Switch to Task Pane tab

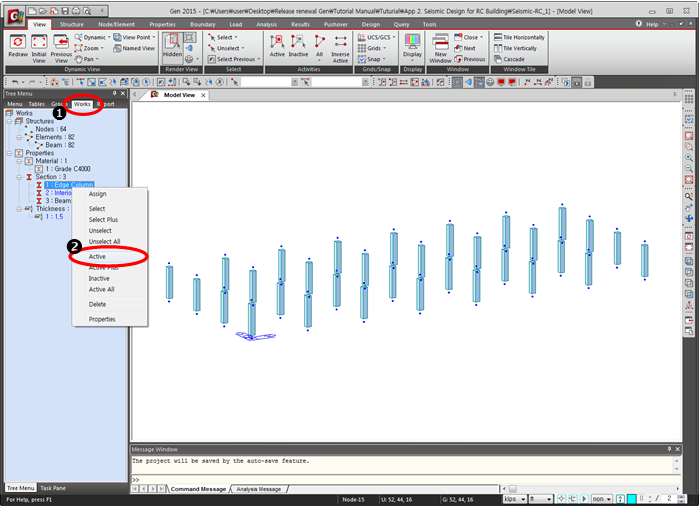[x=53, y=488]
